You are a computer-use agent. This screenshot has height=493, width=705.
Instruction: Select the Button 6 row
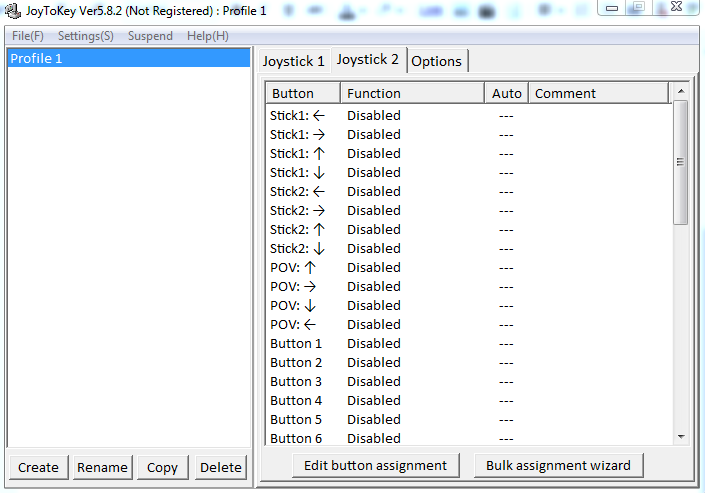point(468,437)
